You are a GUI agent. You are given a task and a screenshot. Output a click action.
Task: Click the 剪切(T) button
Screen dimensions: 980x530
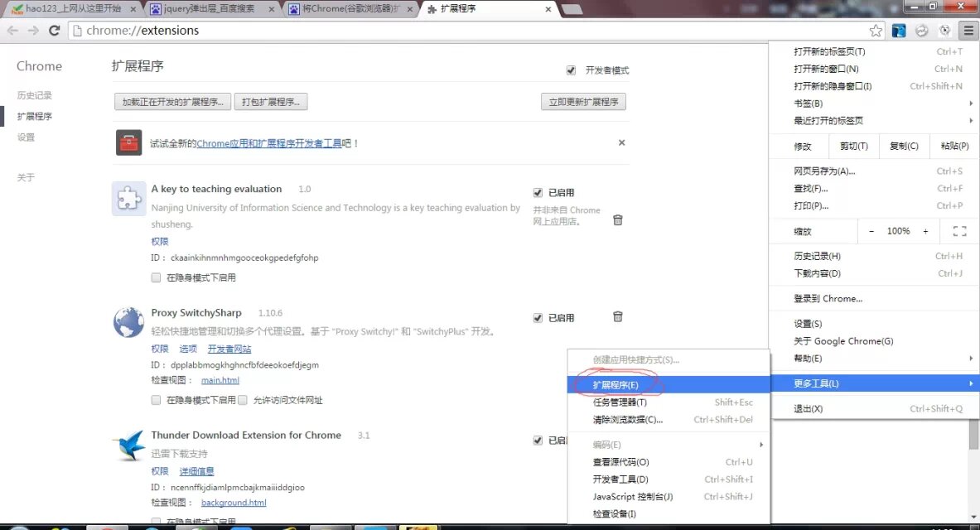(853, 146)
